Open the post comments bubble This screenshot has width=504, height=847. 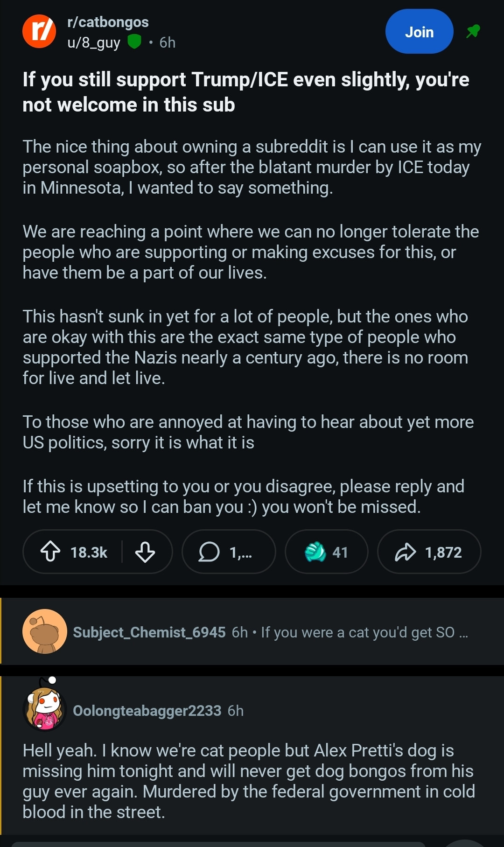[x=209, y=552]
